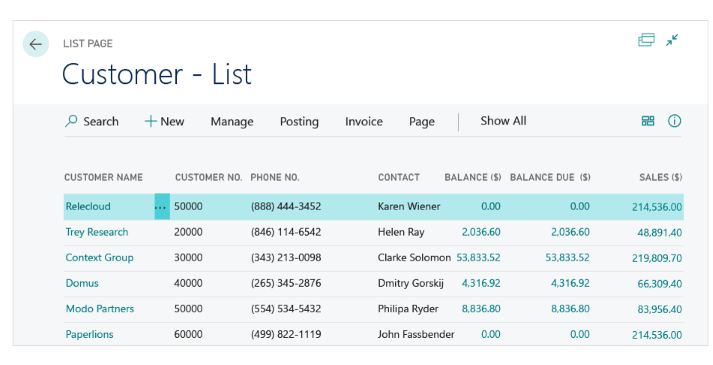Open Context Group customer link
Image resolution: width=713 pixels, height=365 pixels.
(x=100, y=258)
